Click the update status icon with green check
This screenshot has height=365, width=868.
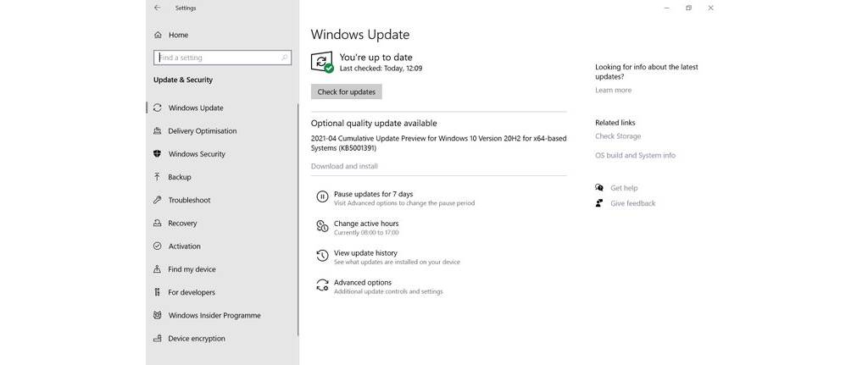tap(322, 62)
